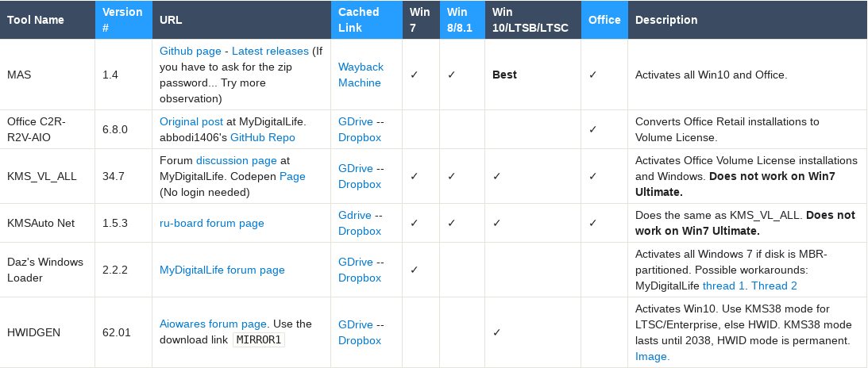Screen dimensions: 868x368
Task: Open the Codepen Page link
Action: point(292,176)
